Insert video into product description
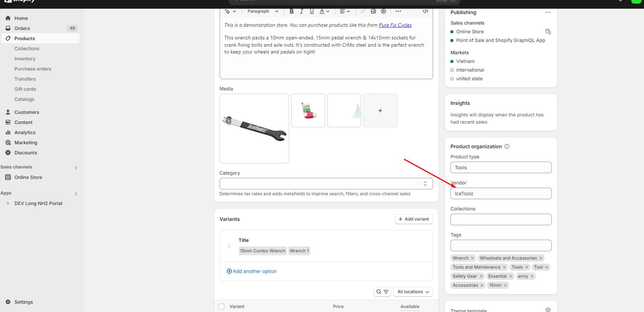The height and width of the screenshot is (312, 644). pos(384,11)
